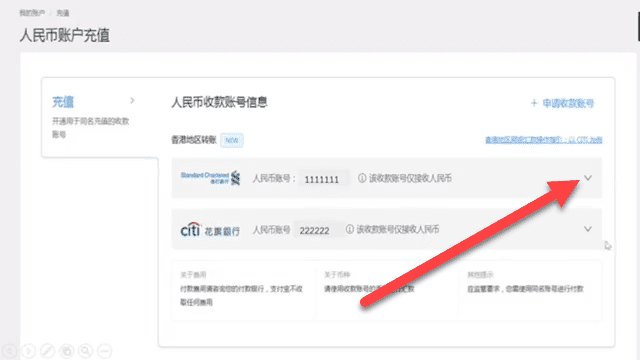Click the chevron beside 充值 in sidebar
The width and height of the screenshot is (640, 360).
pyautogui.click(x=132, y=100)
